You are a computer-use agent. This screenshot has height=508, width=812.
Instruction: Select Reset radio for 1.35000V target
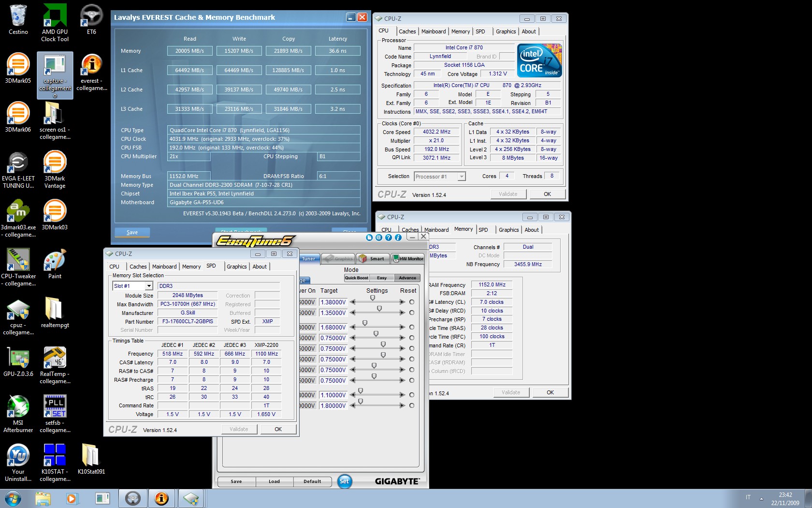point(412,313)
